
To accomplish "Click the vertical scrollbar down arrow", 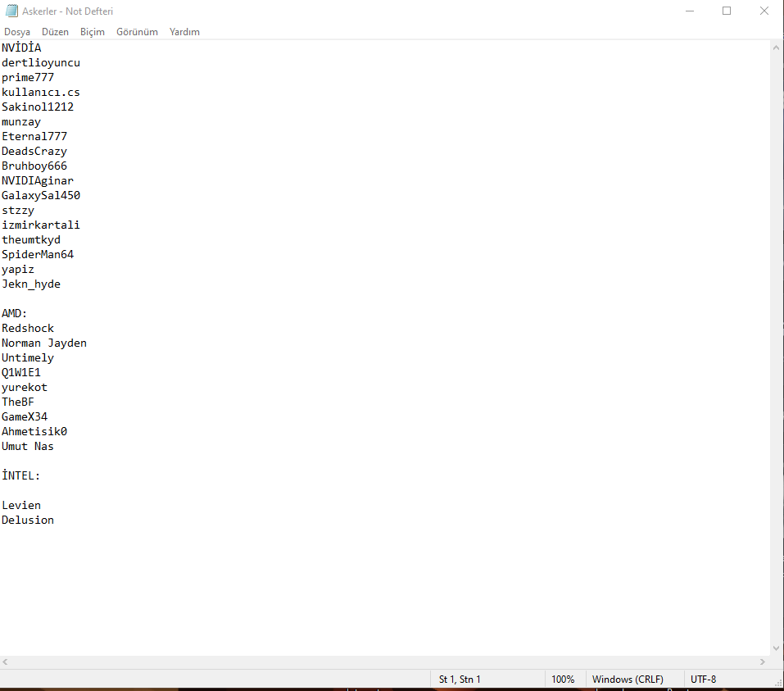I will (776, 648).
